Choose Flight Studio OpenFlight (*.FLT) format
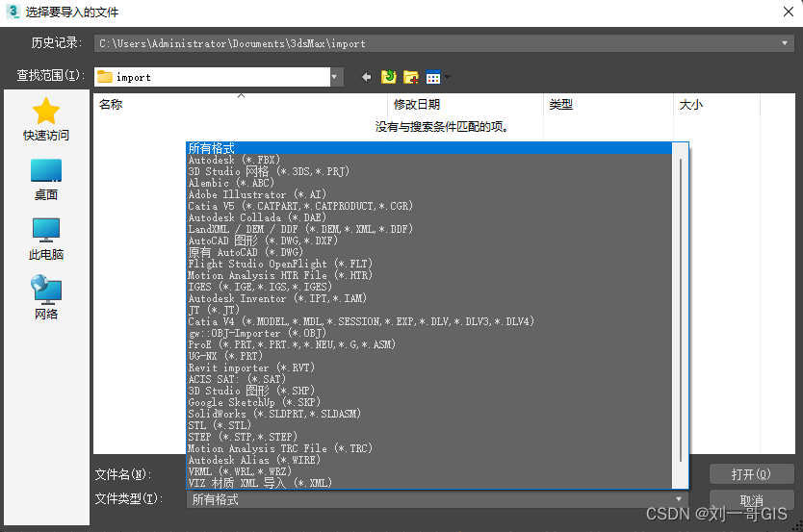803x532 pixels. 429,264
